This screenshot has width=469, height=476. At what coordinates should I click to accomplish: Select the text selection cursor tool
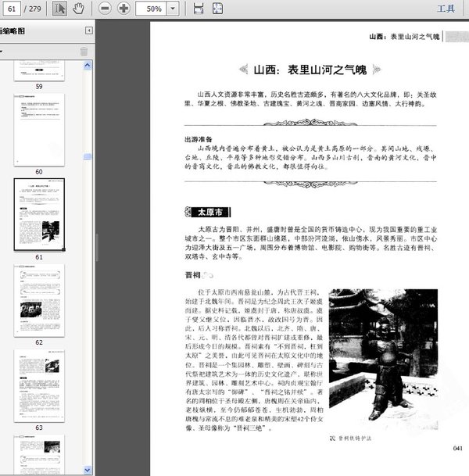click(x=59, y=8)
